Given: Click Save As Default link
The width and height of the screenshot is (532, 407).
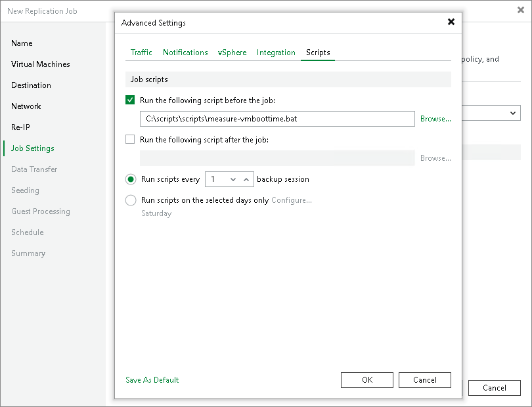Looking at the screenshot, I should 152,380.
